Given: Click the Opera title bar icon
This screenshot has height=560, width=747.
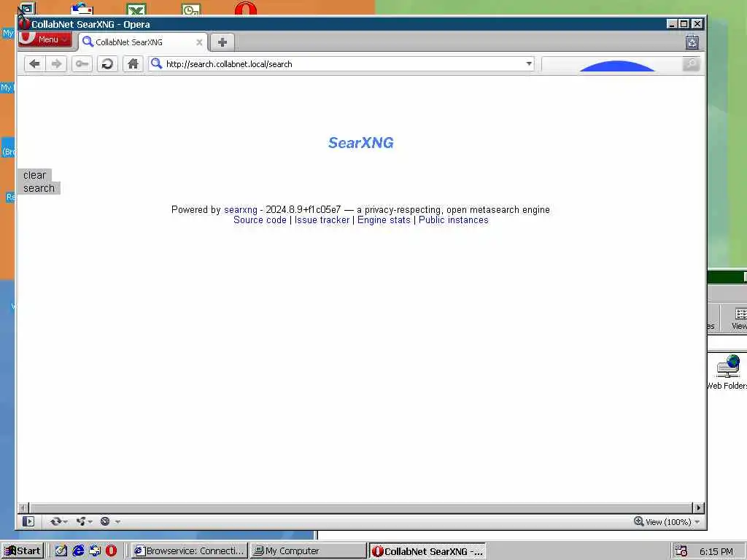Looking at the screenshot, I should 24,24.
